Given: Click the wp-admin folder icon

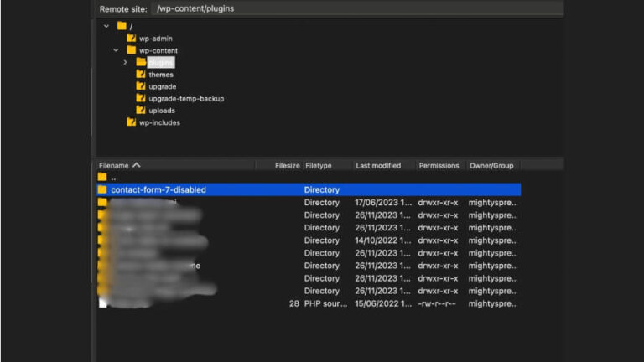Looking at the screenshot, I should point(132,39).
